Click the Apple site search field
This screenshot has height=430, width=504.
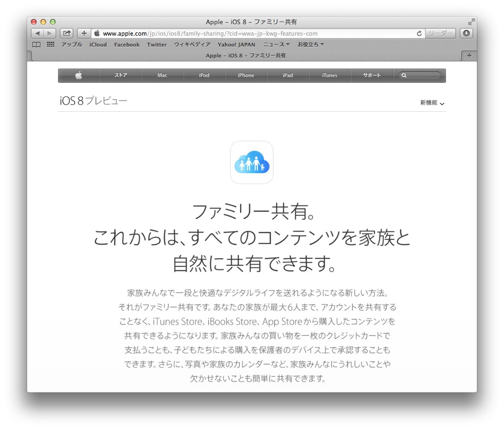420,76
